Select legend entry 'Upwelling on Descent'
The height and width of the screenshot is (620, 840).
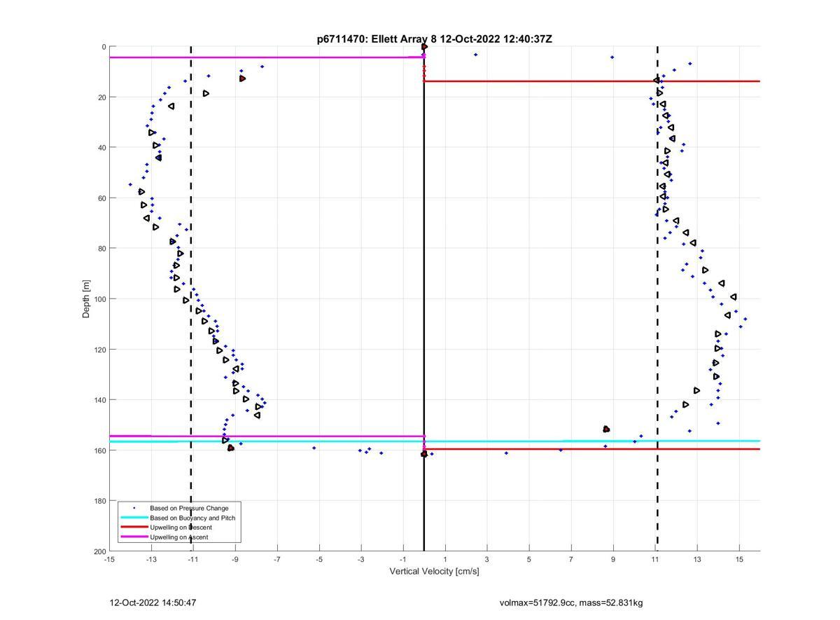tap(181, 528)
